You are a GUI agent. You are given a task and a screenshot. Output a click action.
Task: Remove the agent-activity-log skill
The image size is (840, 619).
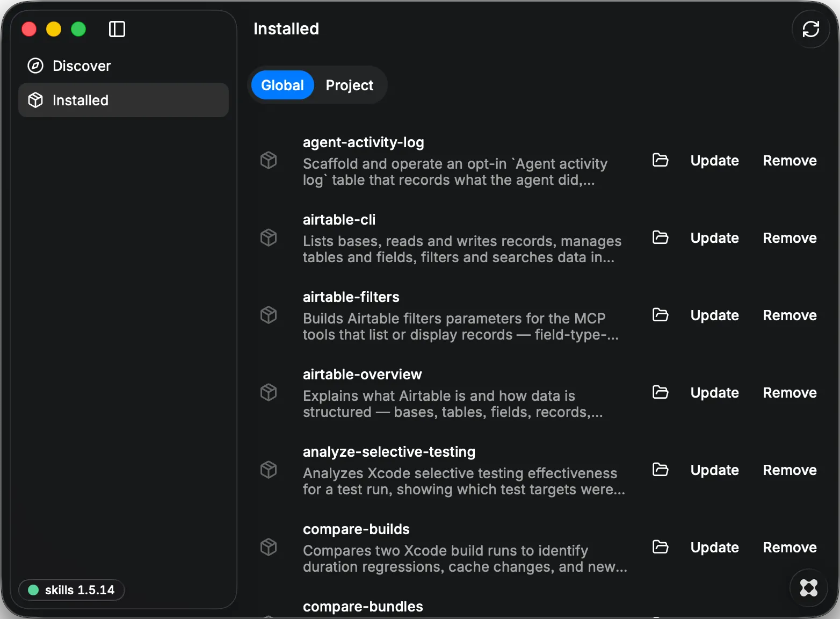pos(790,161)
